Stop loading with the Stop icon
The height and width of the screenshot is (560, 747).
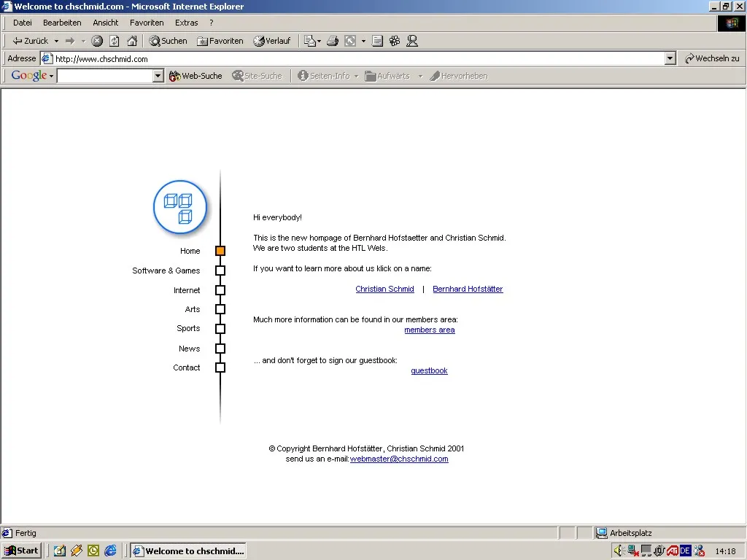pos(97,41)
